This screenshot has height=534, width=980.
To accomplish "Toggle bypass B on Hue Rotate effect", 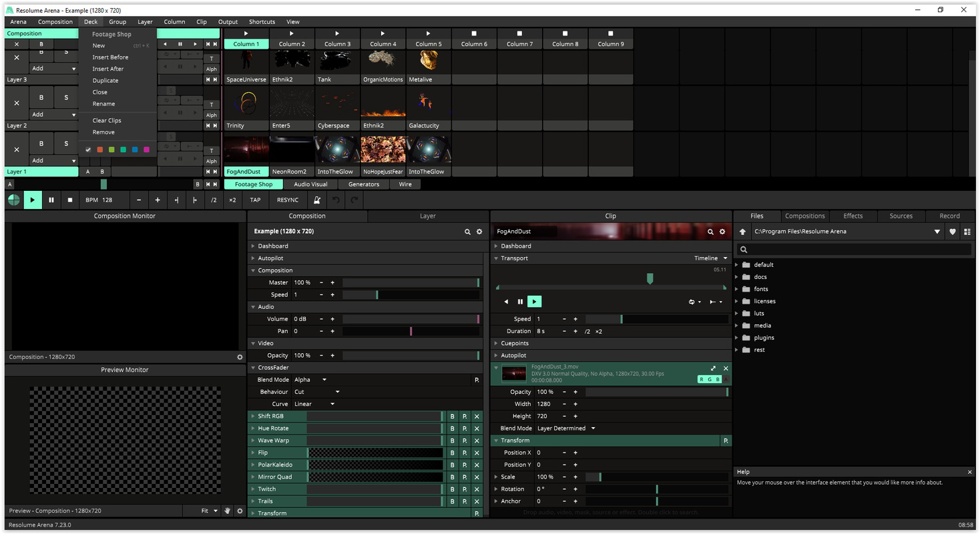I will [x=452, y=429].
